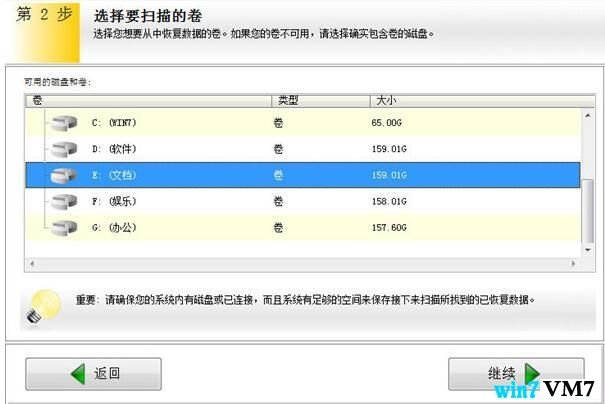Click the green continue arrow icon
605x404 pixels.
click(x=532, y=374)
